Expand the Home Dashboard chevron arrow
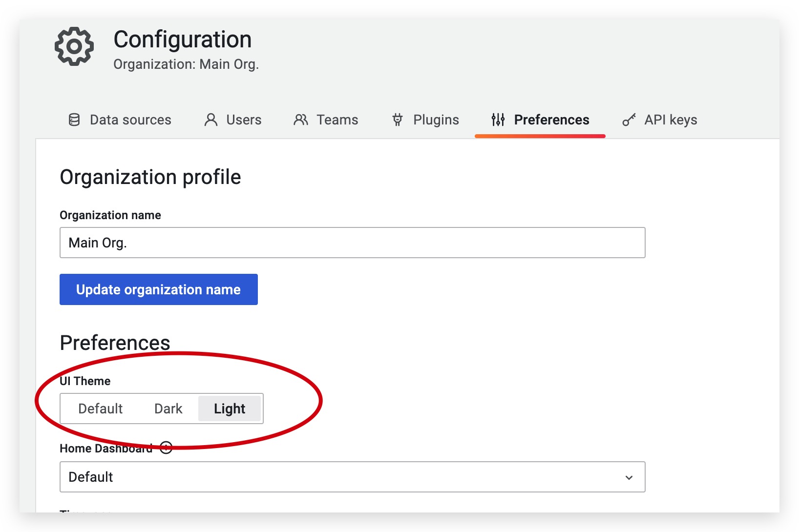 click(x=629, y=477)
